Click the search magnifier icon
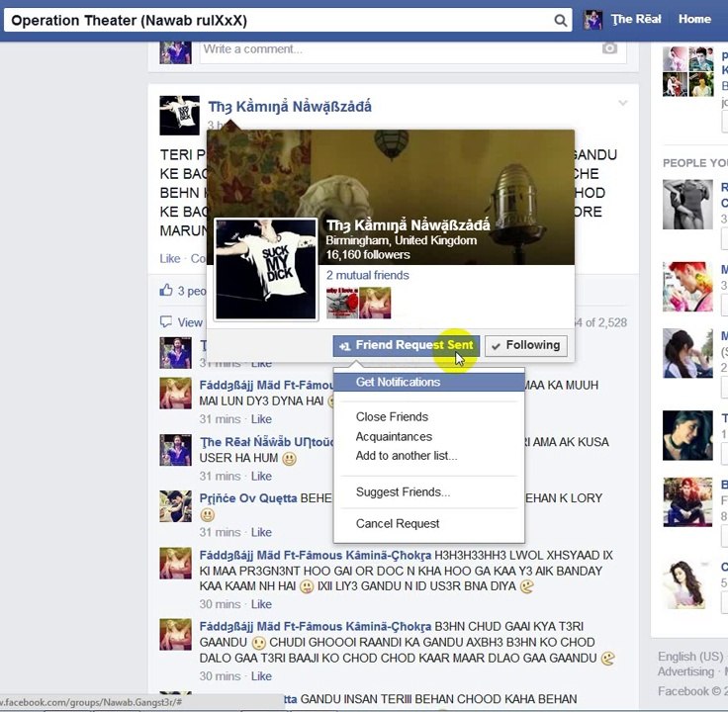Image resolution: width=728 pixels, height=712 pixels. pos(561,21)
